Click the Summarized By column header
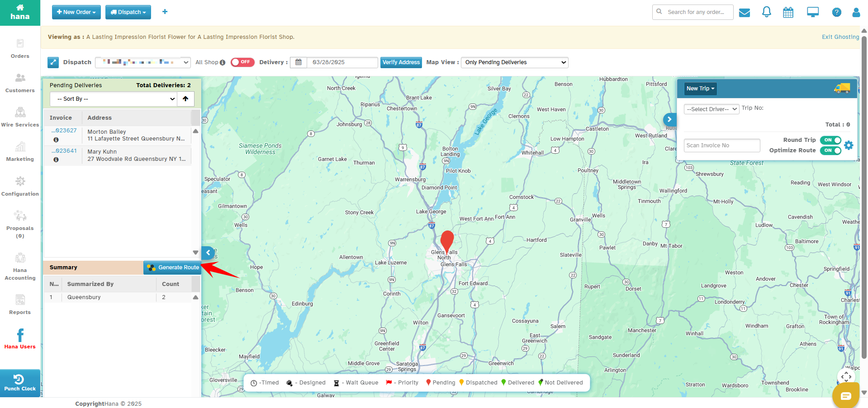The image size is (868, 408). (x=109, y=284)
